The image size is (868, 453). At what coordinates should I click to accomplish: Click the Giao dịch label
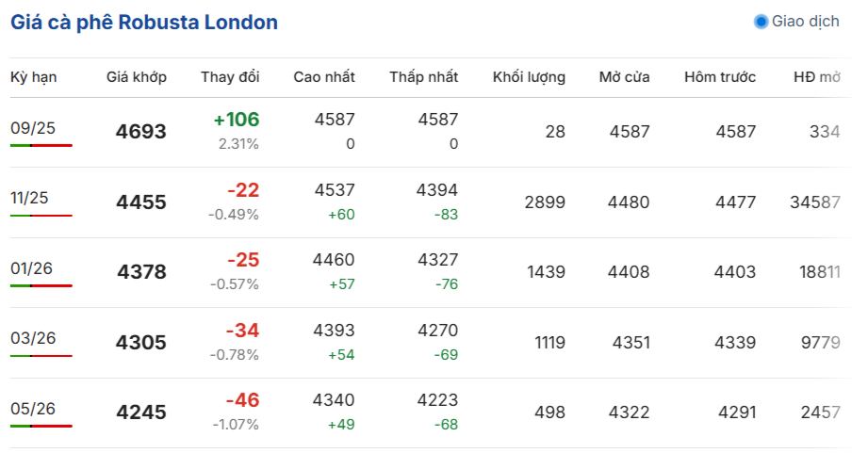[806, 22]
